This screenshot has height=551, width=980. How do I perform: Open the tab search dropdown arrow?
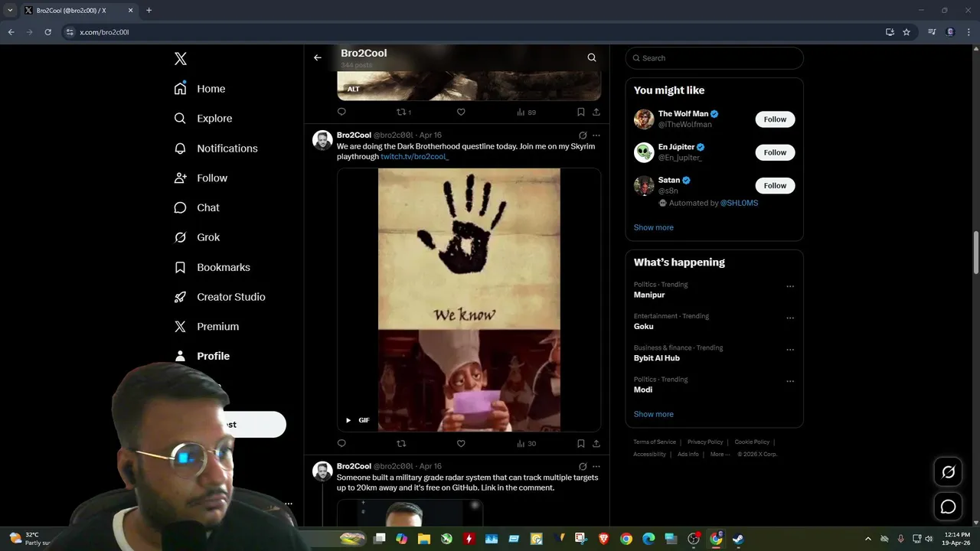pyautogui.click(x=10, y=10)
